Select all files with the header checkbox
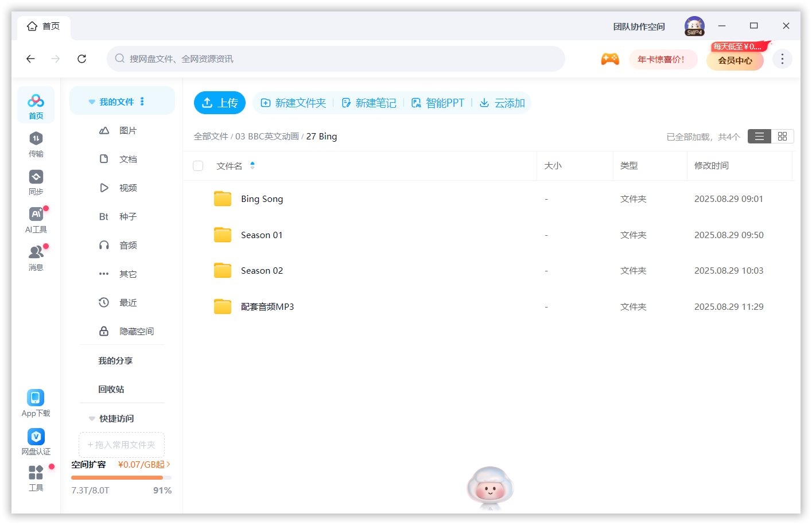The width and height of the screenshot is (812, 525). coord(198,165)
